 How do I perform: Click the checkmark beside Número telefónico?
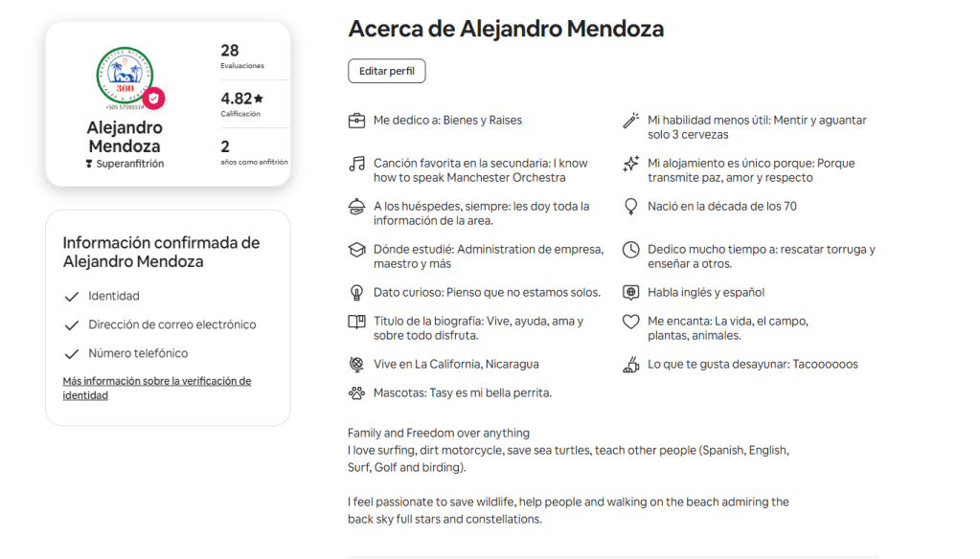click(x=71, y=354)
